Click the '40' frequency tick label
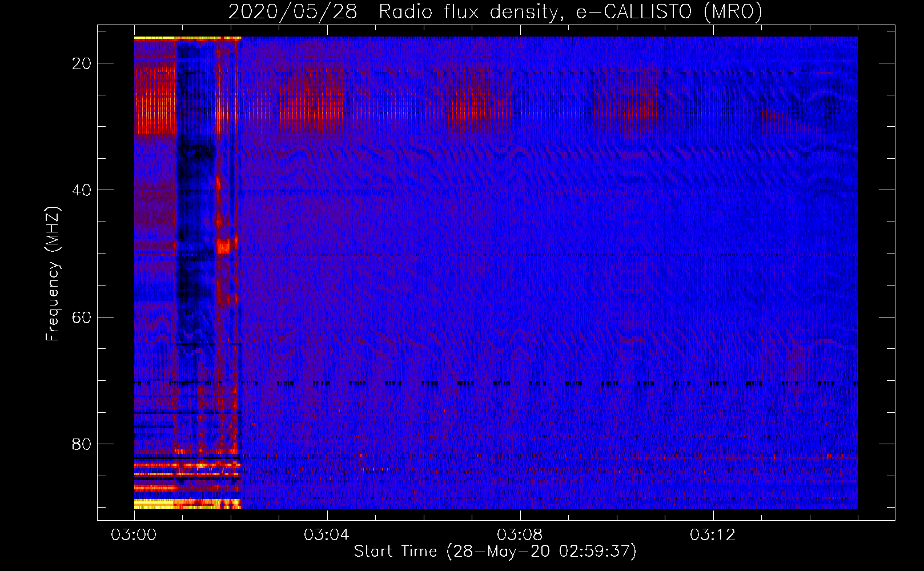 click(x=82, y=190)
